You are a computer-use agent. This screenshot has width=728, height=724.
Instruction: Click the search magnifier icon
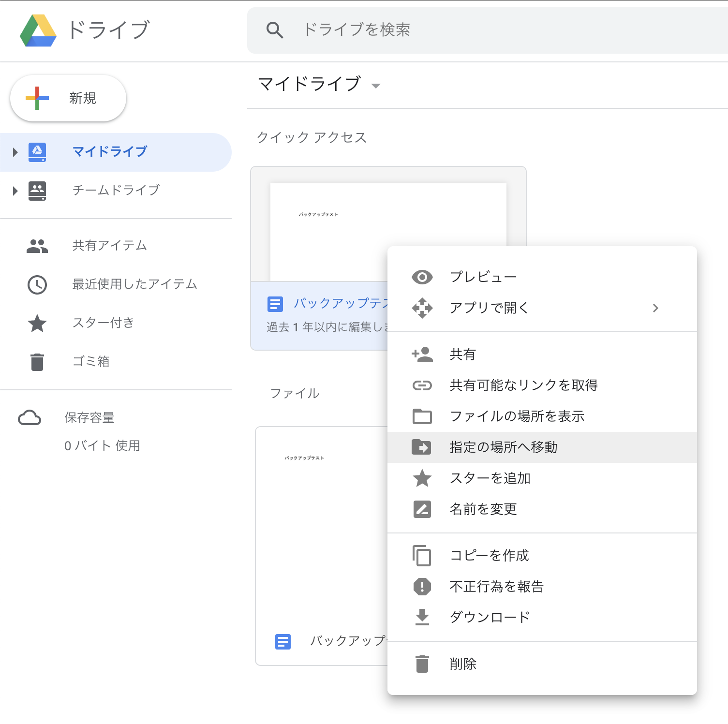tap(274, 30)
